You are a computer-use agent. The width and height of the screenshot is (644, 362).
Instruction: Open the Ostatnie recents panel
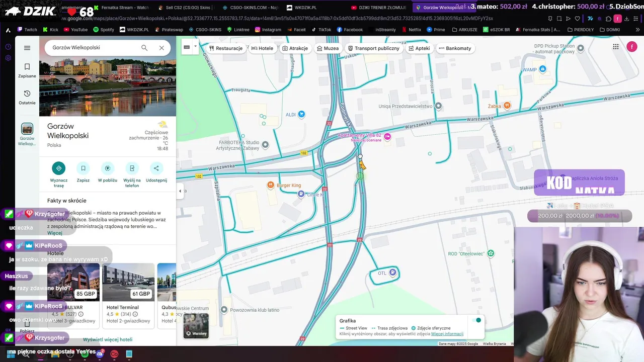(x=27, y=97)
